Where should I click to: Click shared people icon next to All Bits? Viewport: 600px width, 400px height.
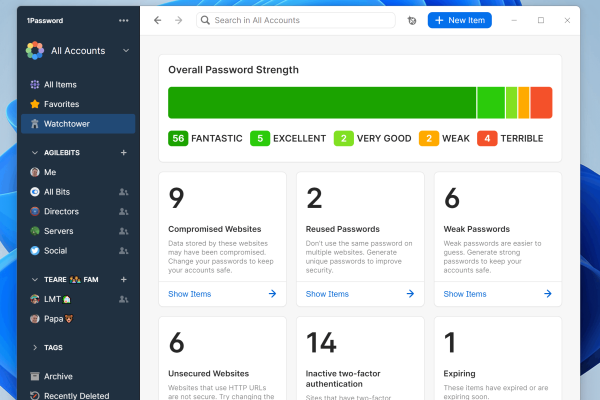(123, 192)
